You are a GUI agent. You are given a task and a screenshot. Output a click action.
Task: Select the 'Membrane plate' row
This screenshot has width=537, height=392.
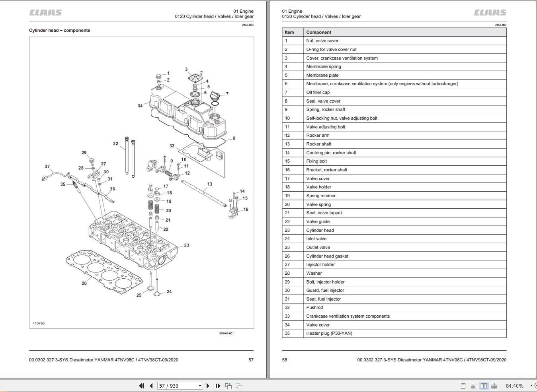(x=394, y=75)
